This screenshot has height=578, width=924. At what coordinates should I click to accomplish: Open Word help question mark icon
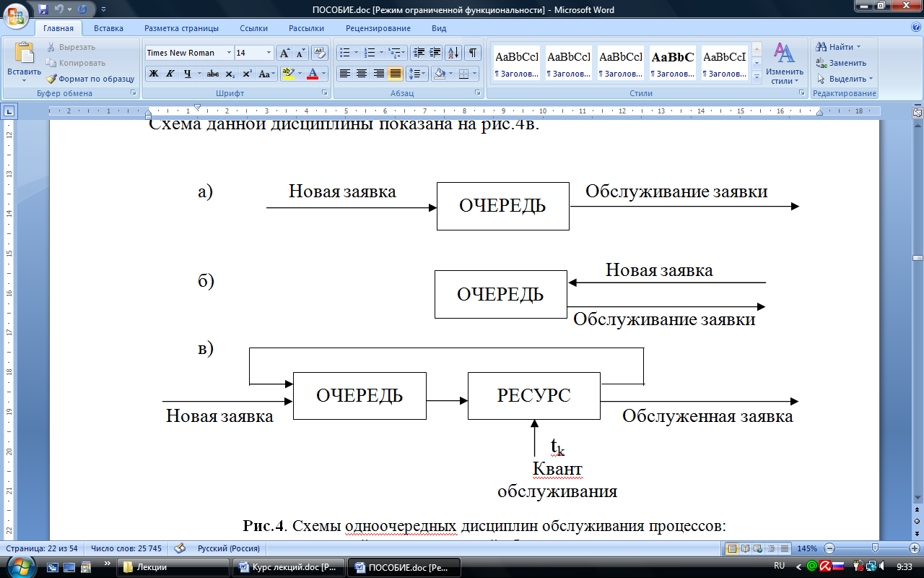pos(915,27)
